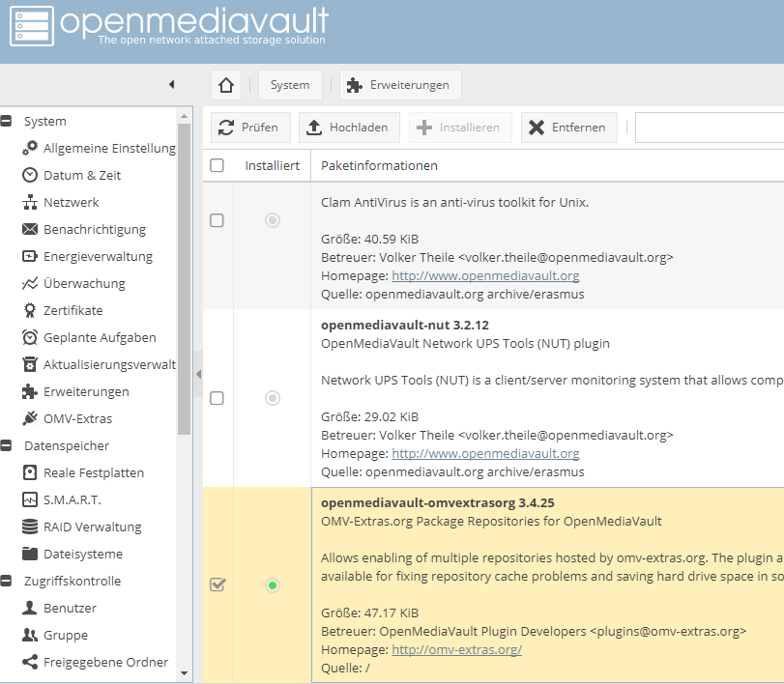Check the Clam AntiVirus package checkbox
784x684 pixels.
[217, 220]
